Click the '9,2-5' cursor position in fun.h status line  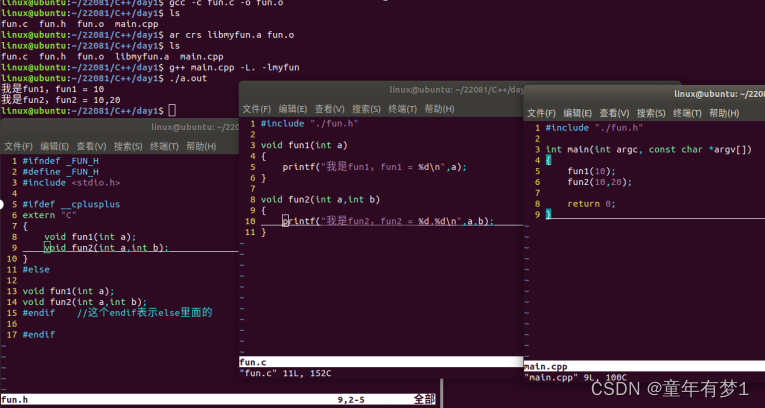pos(351,400)
